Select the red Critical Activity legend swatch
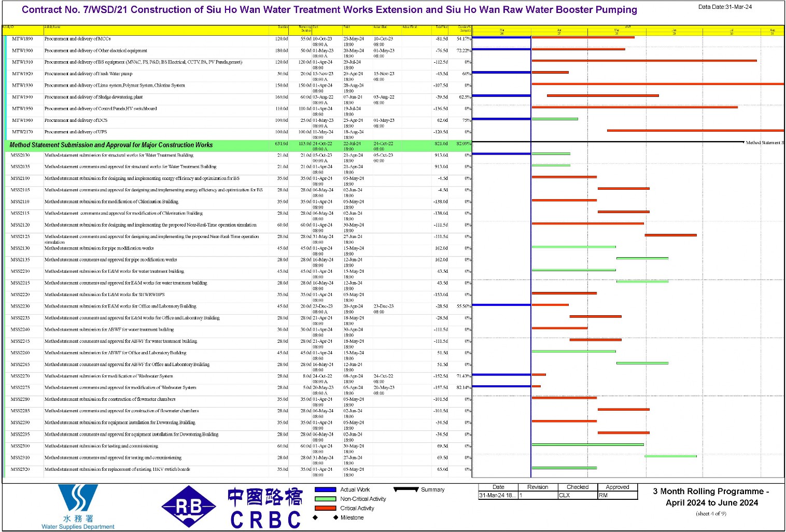The height and width of the screenshot is (532, 786). point(326,508)
